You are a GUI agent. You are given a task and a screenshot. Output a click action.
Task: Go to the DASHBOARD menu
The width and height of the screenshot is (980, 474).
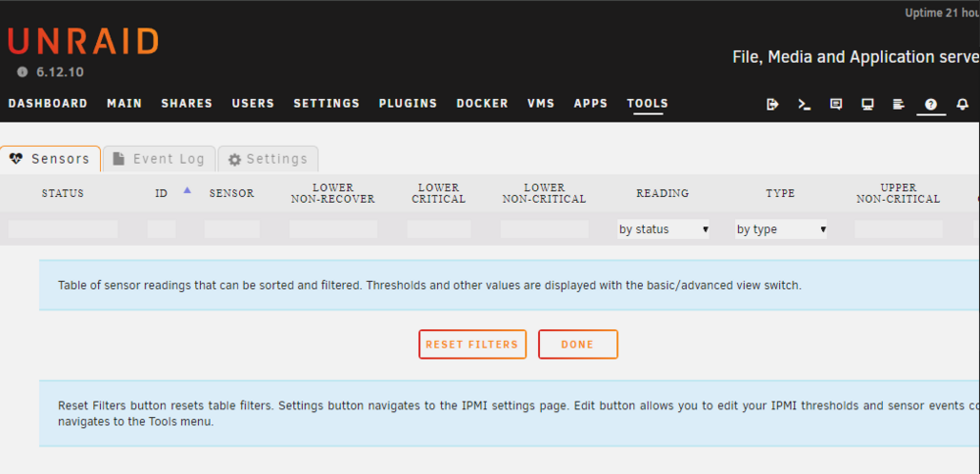click(x=48, y=104)
